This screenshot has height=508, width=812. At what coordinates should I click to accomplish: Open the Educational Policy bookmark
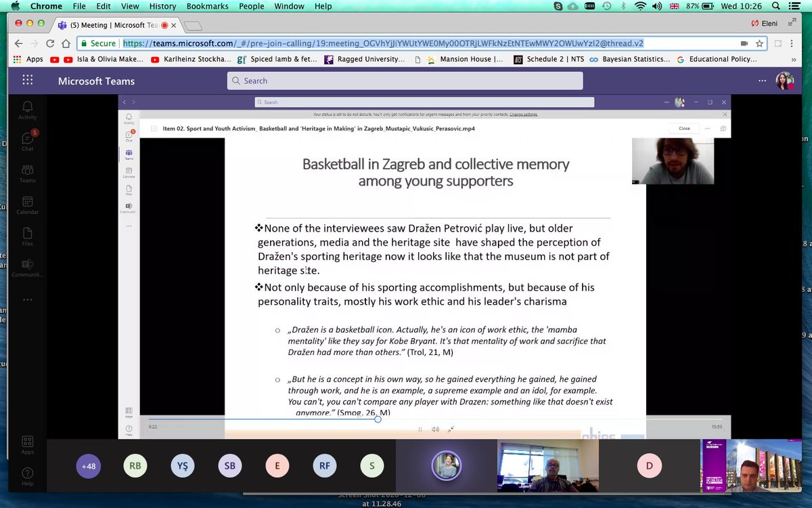coord(717,59)
